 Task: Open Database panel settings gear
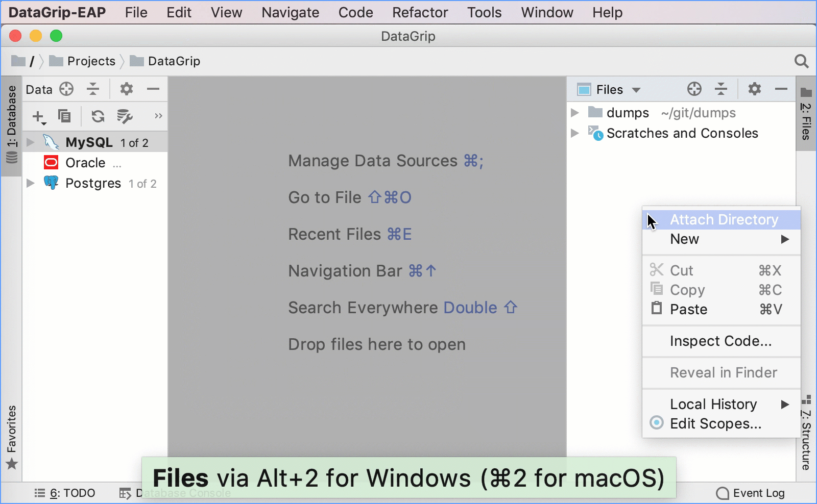pyautogui.click(x=127, y=89)
